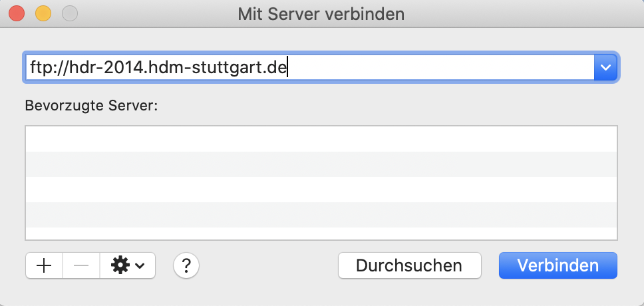
Task: Select the first row in favorite servers list
Action: (321, 139)
